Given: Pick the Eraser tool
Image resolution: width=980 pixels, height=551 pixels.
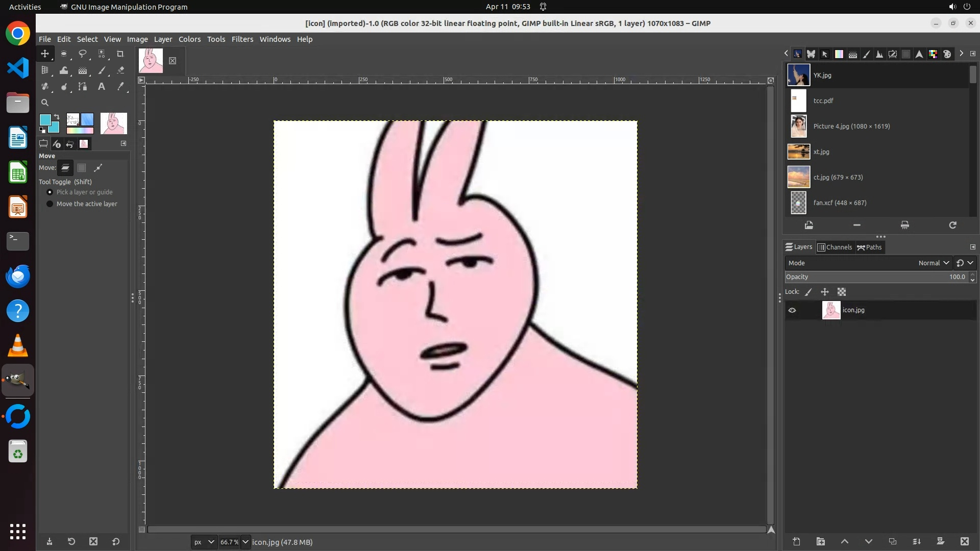Looking at the screenshot, I should (120, 71).
